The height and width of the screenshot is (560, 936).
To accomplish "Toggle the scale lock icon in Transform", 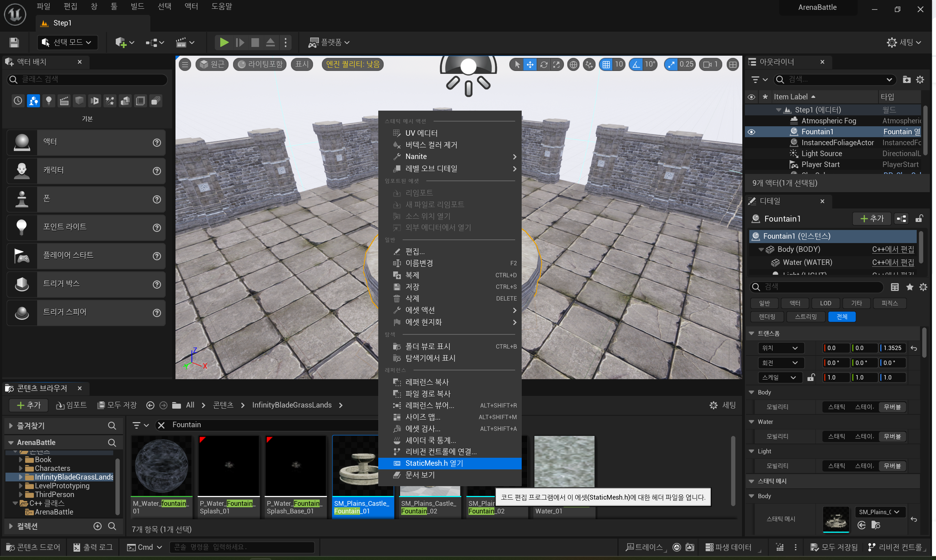I will point(811,377).
